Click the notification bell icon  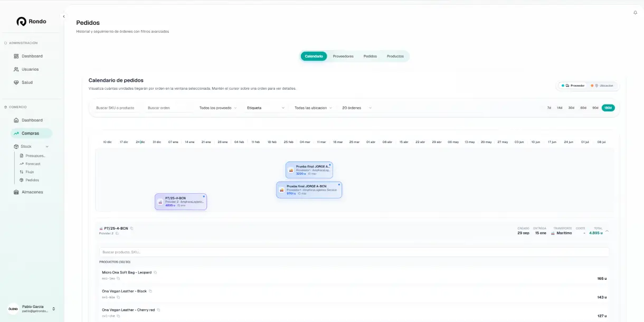635,13
